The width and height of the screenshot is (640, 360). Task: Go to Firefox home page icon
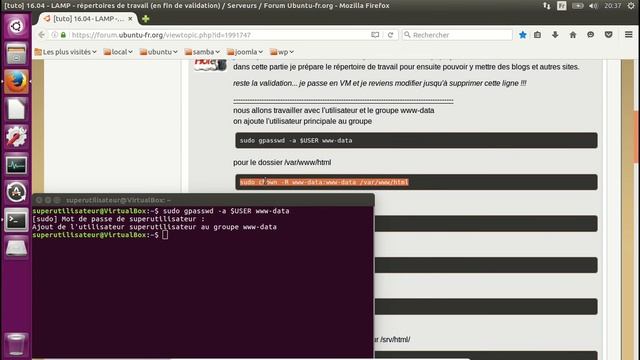click(x=573, y=35)
